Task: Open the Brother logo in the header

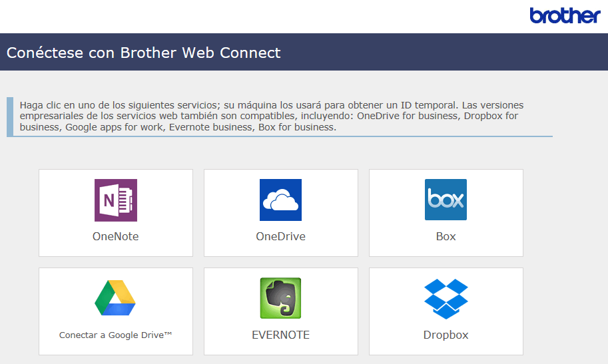Action: (x=565, y=15)
